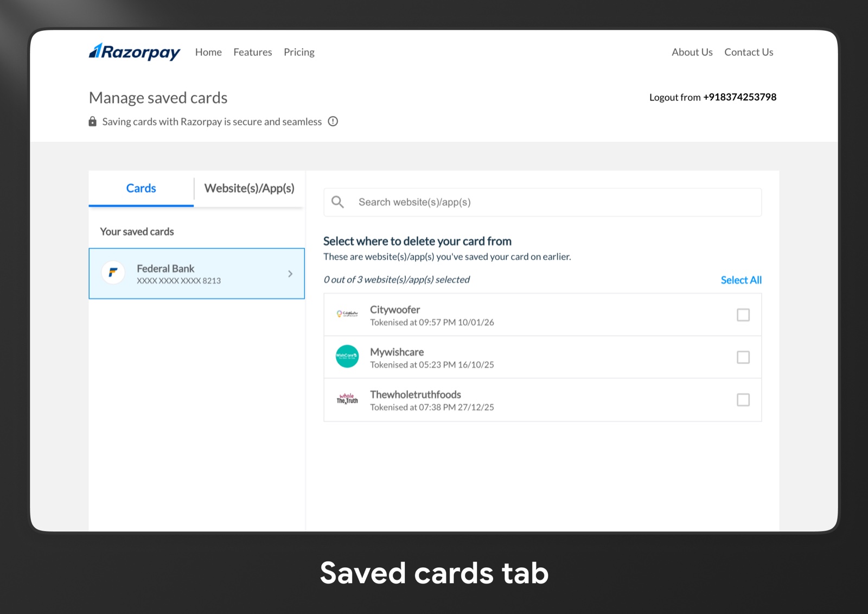The width and height of the screenshot is (868, 614).
Task: Click Logout from +918374253798
Action: (x=713, y=97)
